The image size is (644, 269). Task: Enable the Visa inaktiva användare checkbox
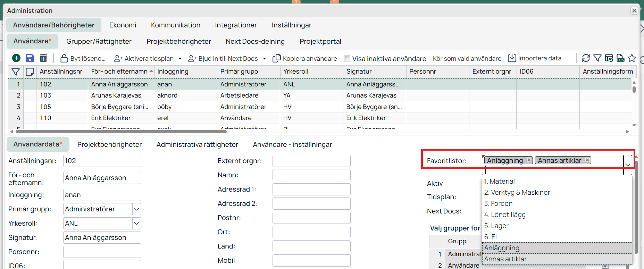pos(347,58)
